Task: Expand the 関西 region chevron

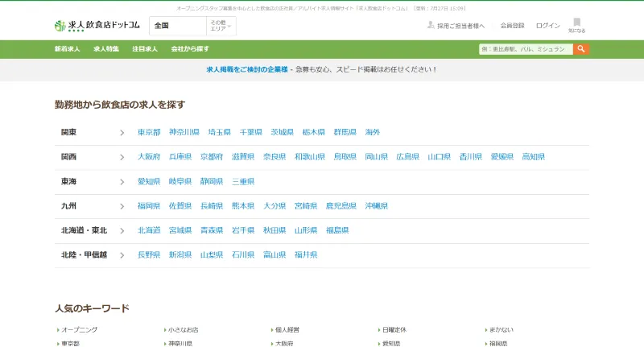Action: [x=122, y=157]
